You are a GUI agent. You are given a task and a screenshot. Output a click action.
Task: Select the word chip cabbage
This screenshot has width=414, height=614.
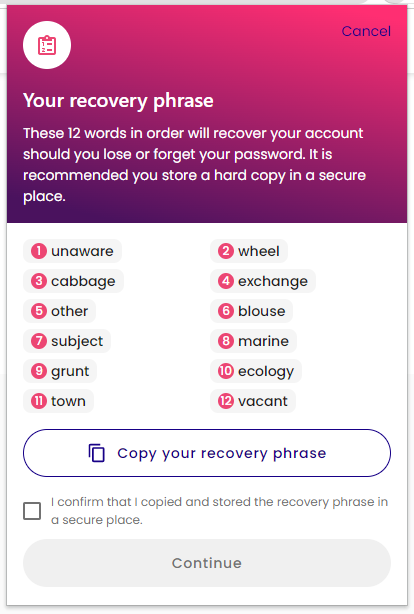73,281
